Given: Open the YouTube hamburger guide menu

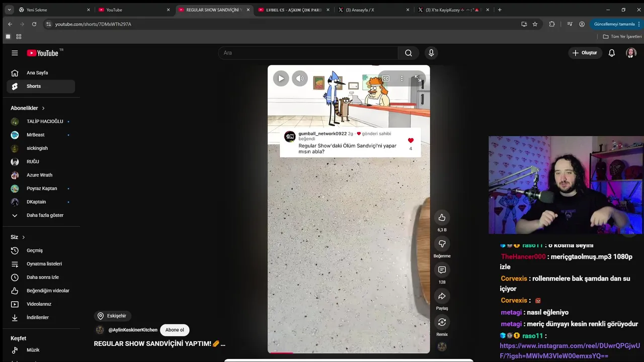Looking at the screenshot, I should tap(15, 53).
